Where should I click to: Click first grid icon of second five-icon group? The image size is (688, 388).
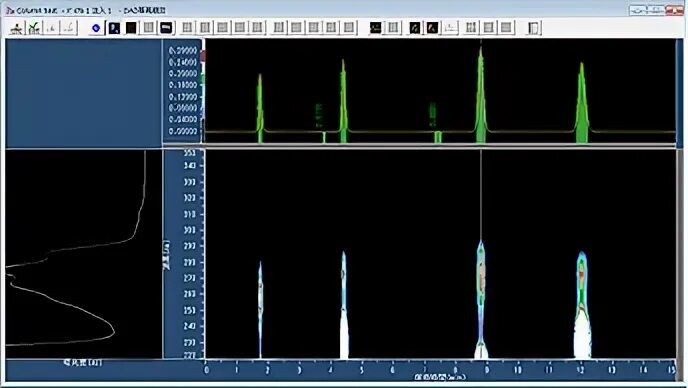[279, 28]
